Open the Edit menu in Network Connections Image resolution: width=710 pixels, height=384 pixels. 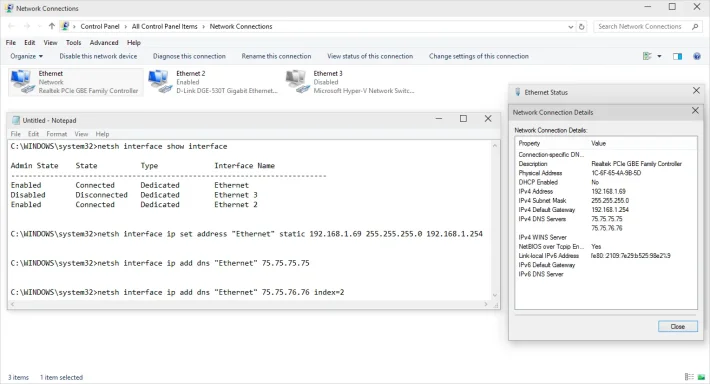point(30,43)
